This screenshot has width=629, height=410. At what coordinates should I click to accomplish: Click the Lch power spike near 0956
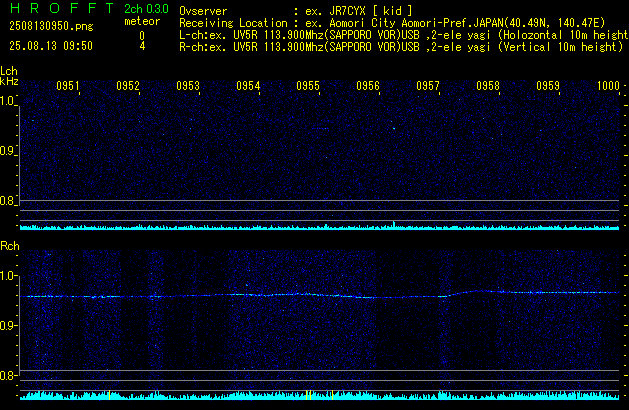pos(394,224)
